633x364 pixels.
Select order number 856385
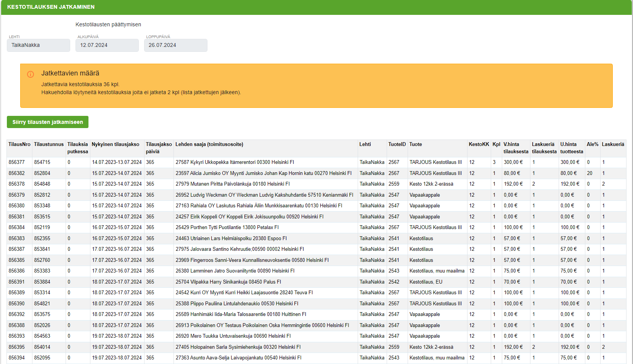[17, 260]
